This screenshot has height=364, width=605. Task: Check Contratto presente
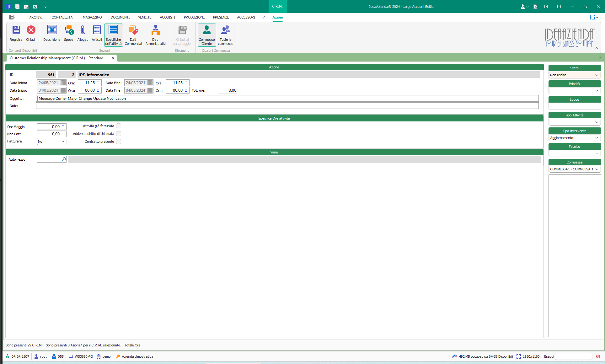119,142
